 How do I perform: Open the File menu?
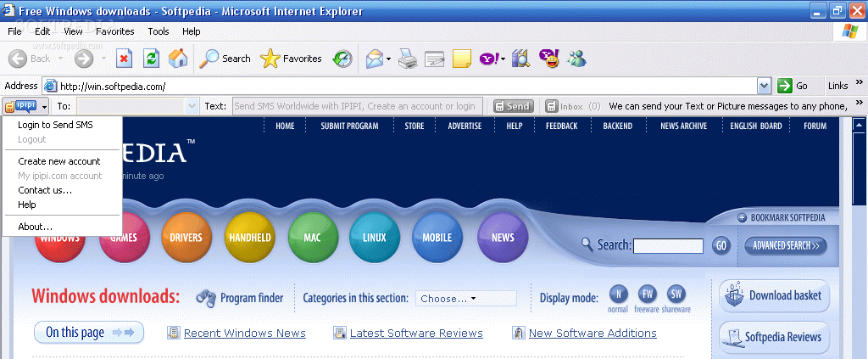click(15, 31)
